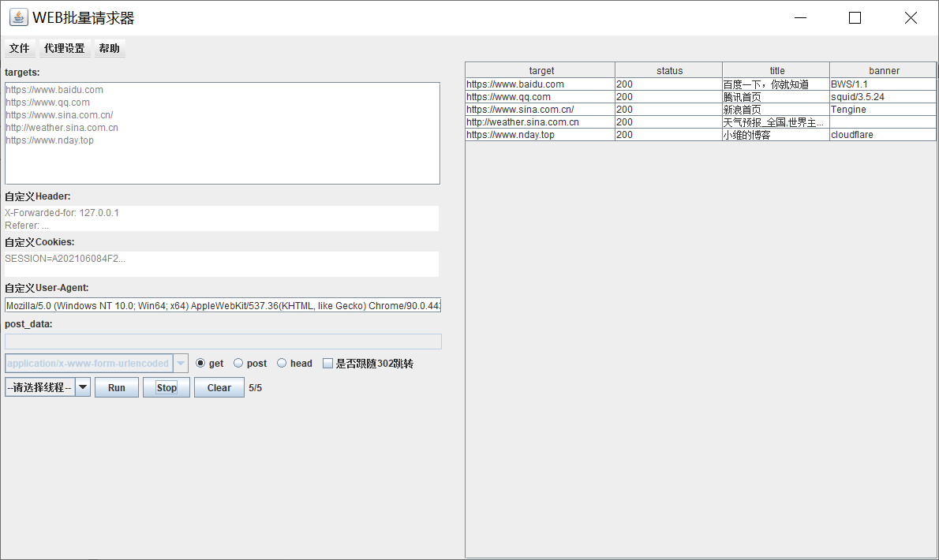Open the 帮助 menu
939x560 pixels.
pos(110,48)
